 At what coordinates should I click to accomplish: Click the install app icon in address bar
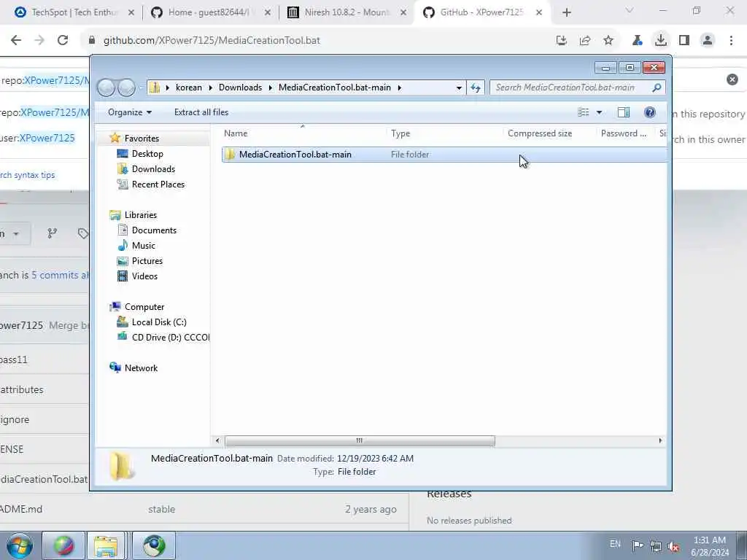[562, 41]
